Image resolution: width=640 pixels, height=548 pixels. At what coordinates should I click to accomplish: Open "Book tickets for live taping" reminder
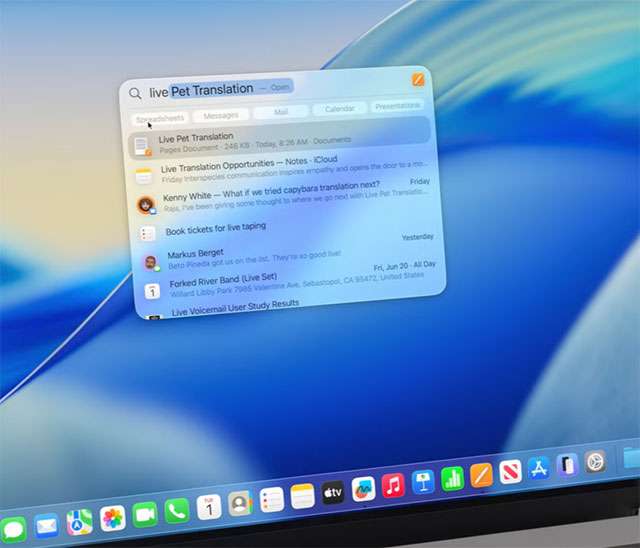[x=216, y=229]
